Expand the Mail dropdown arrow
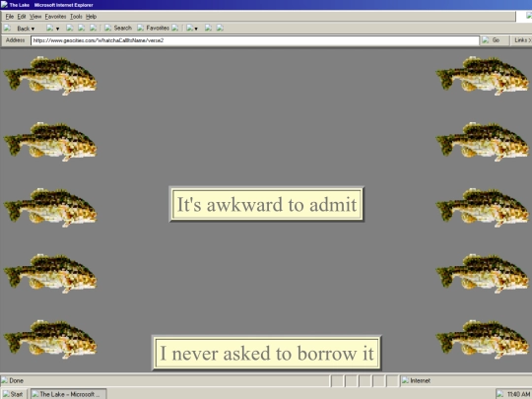The width and height of the screenshot is (532, 399). (x=196, y=29)
